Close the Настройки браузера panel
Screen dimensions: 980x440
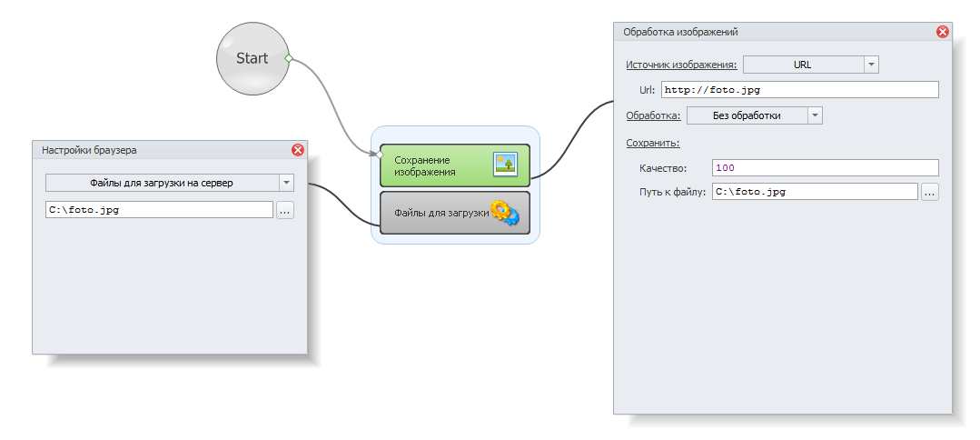(298, 150)
